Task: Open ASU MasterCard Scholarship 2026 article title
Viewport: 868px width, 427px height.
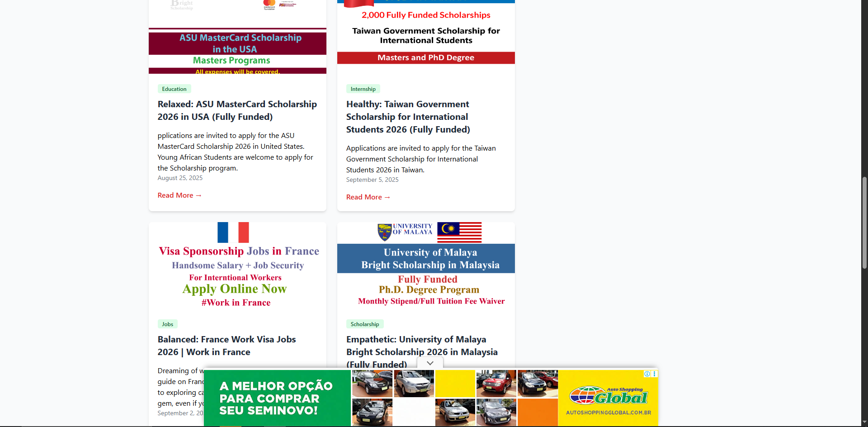Action: (237, 110)
